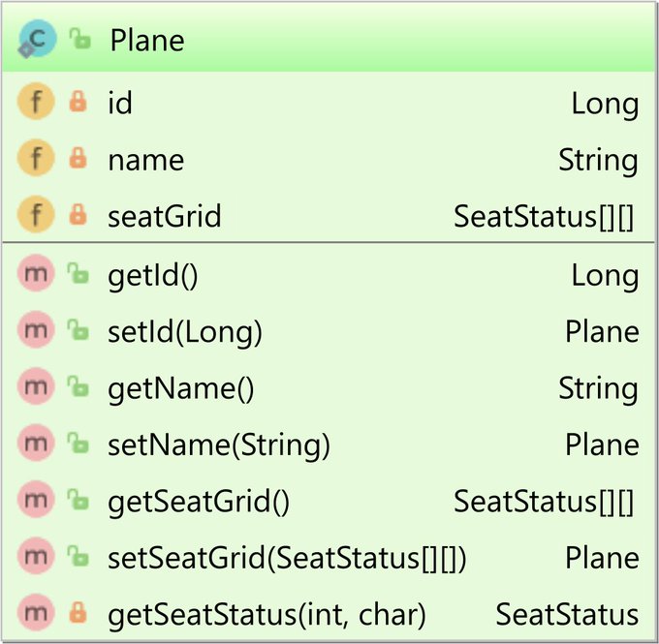Click the field icon for id
Screen dimensions: 659x644
coord(36,102)
